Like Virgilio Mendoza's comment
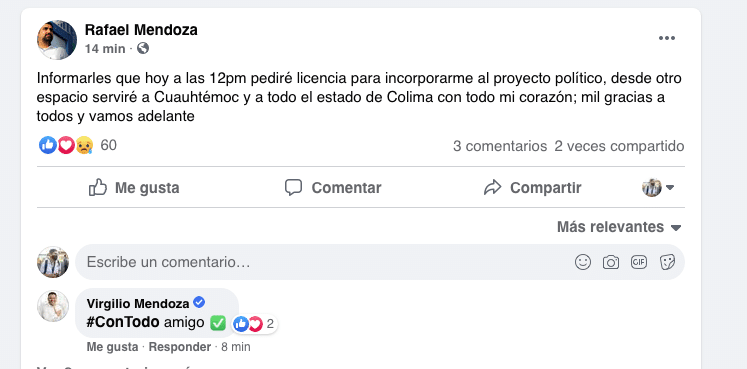747x369 pixels. 112,347
